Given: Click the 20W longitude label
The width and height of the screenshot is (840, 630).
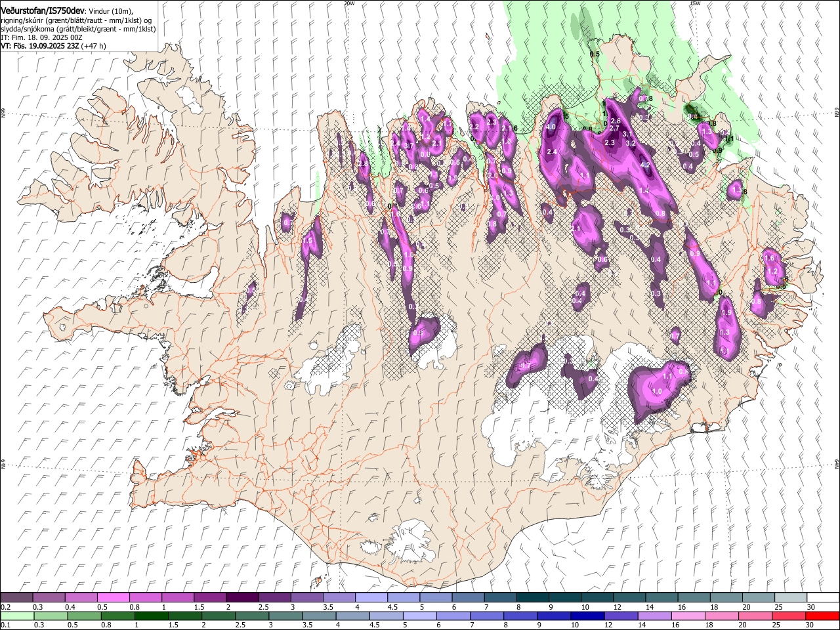Looking at the screenshot, I should (349, 3).
